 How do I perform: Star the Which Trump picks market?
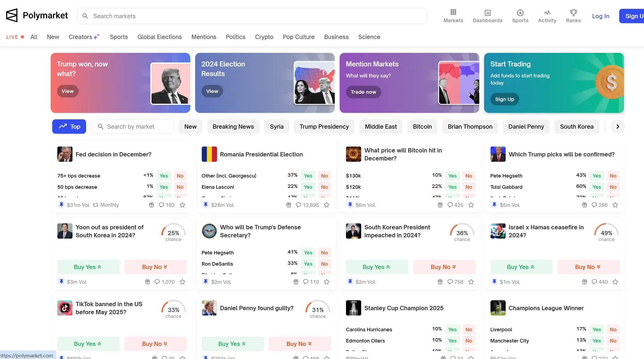pos(615,205)
